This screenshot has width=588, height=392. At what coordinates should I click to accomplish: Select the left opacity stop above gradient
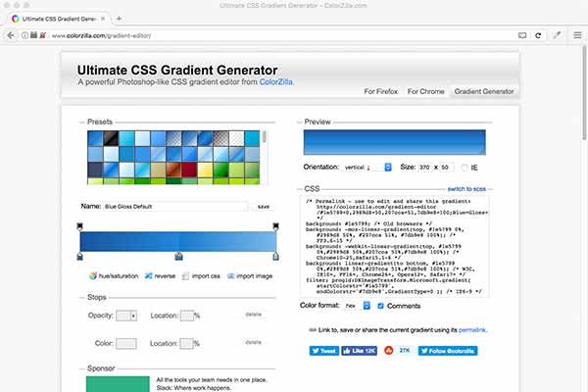[80, 226]
